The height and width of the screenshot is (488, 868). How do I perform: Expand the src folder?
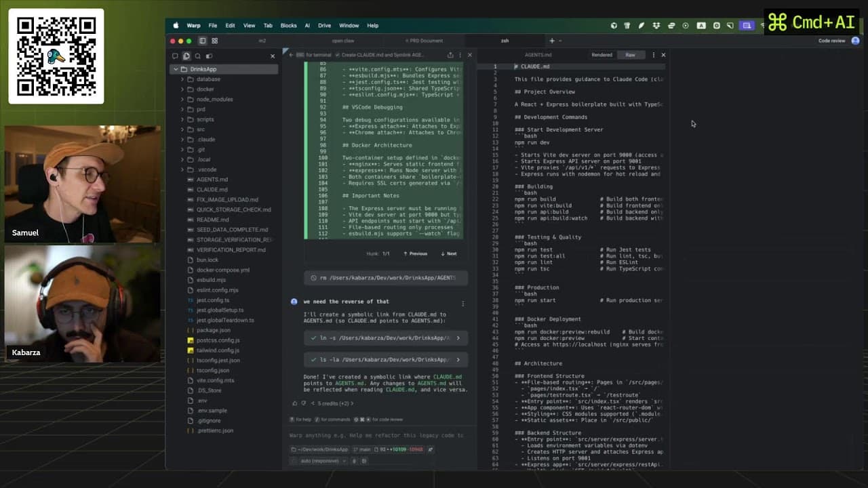click(182, 129)
